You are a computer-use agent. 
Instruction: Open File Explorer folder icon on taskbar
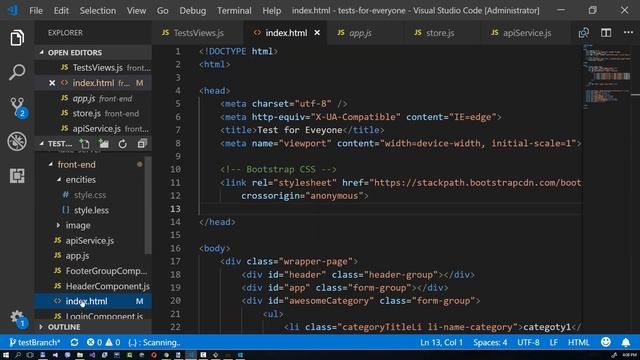point(80,355)
